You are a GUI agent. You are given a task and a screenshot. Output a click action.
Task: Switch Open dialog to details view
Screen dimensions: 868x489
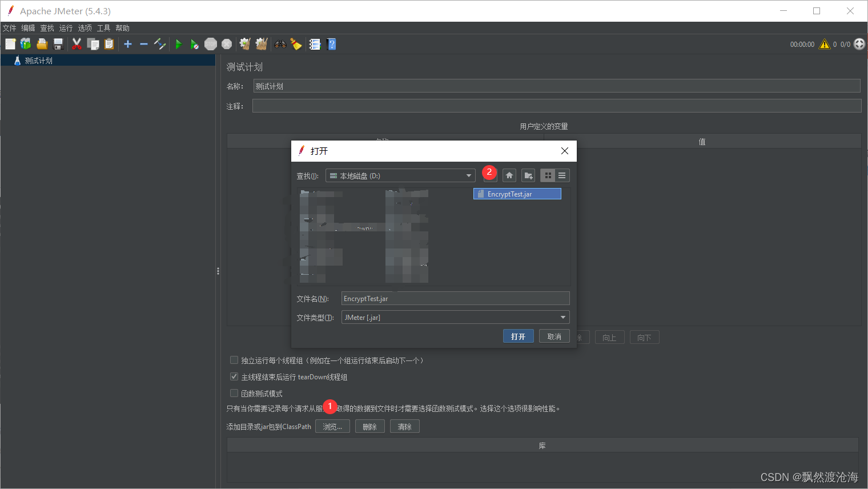pos(562,175)
